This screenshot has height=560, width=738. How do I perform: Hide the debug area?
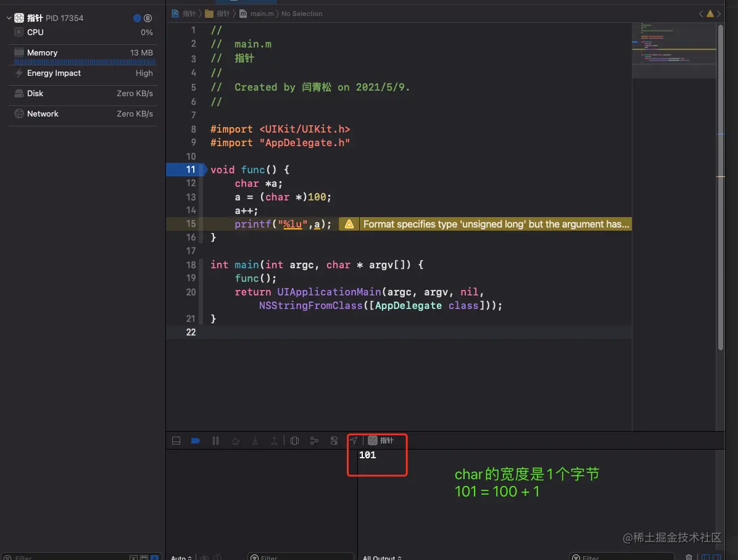pos(176,440)
